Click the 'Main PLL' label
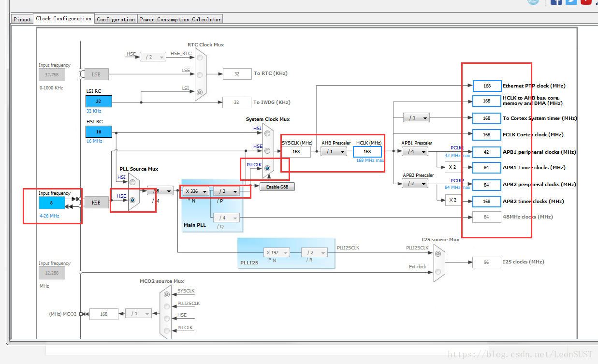598x364 pixels. 195,225
